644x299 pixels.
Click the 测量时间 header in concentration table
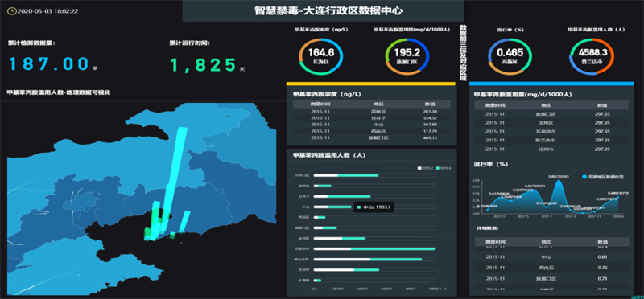[x=320, y=104]
